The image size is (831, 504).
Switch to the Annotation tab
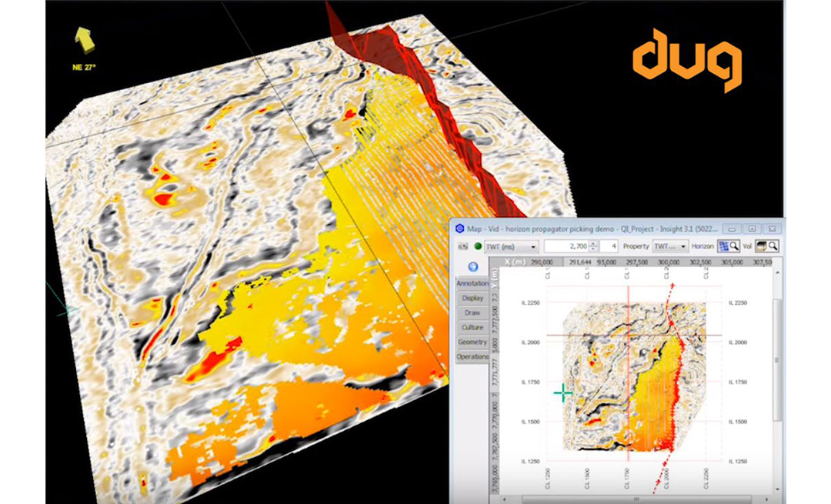click(473, 283)
